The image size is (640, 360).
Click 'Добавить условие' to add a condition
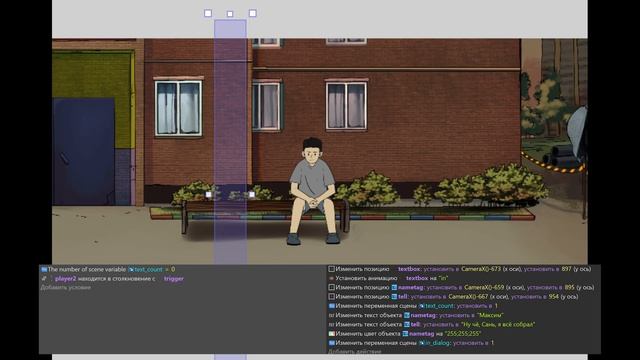65,287
